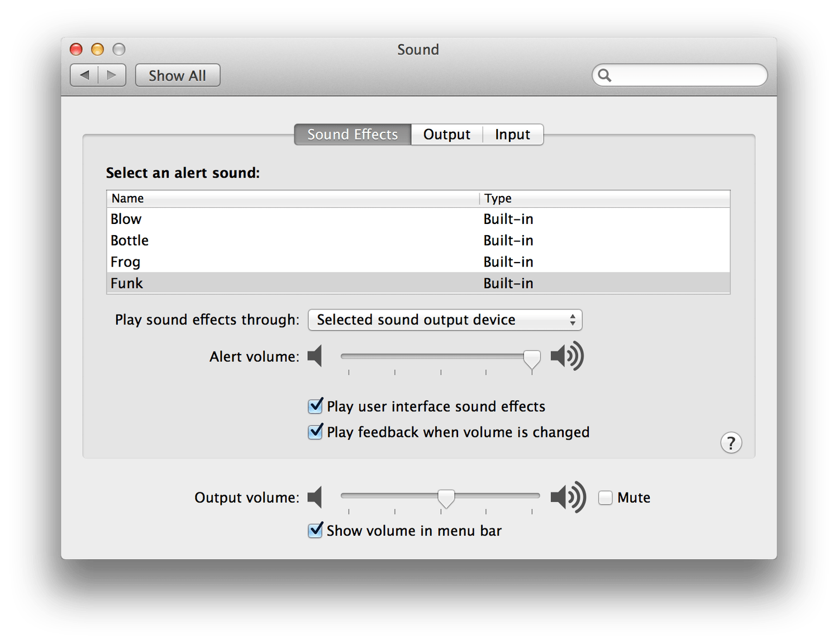
Task: Click the back arrow navigation button
Action: (x=84, y=75)
